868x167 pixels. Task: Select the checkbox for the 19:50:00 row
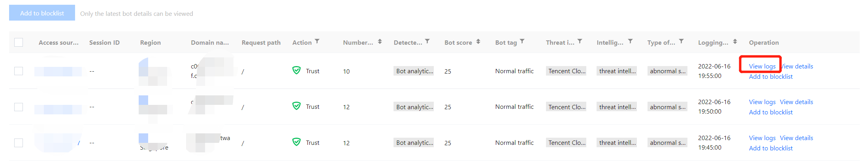click(19, 107)
